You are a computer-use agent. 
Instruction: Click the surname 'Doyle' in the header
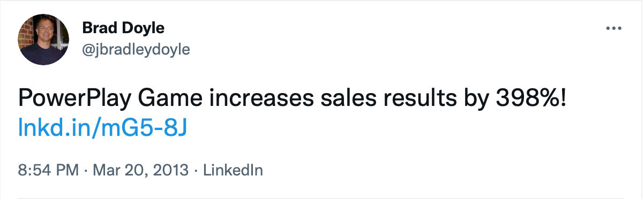tap(144, 29)
